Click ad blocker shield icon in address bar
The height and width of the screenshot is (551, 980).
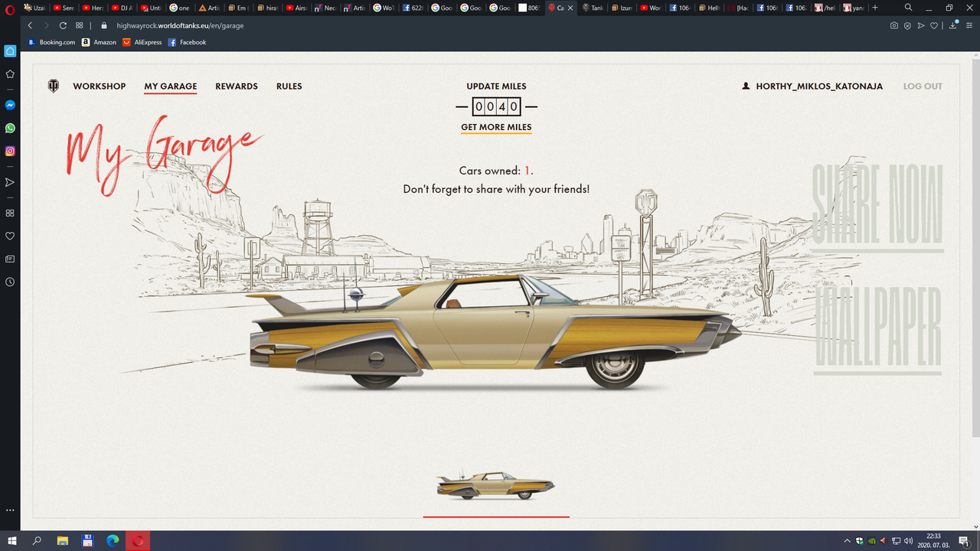(907, 25)
